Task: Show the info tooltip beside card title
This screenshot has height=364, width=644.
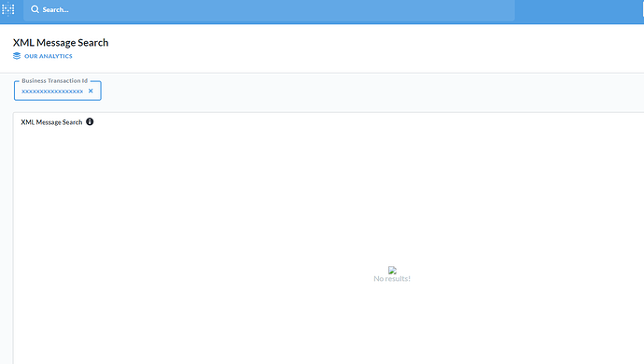Action: tap(90, 121)
